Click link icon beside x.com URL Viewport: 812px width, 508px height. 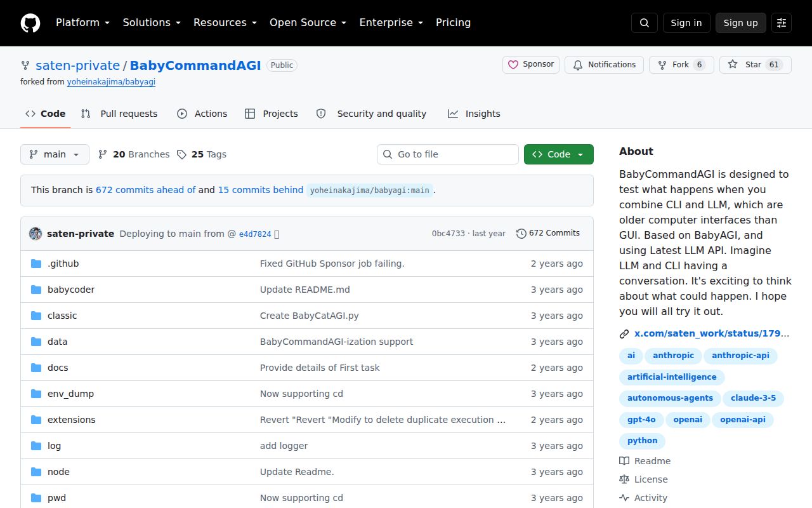coord(624,333)
